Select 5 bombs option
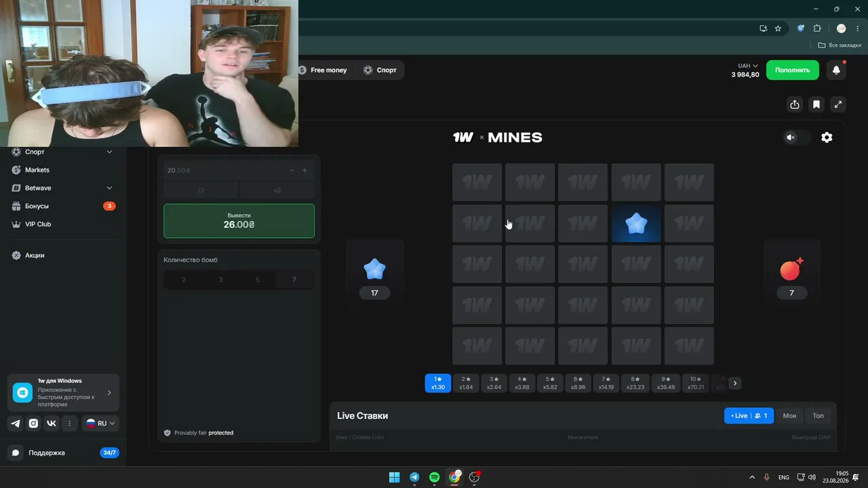The width and height of the screenshot is (868, 488). click(257, 279)
